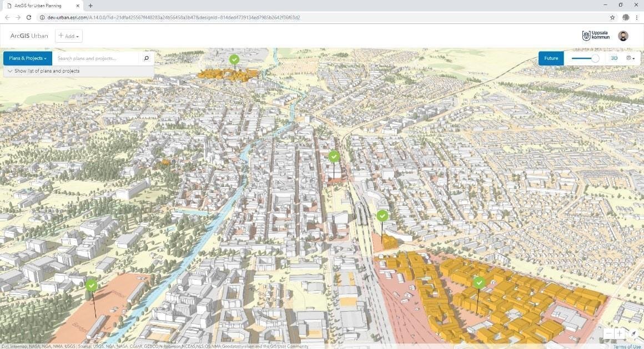Open the Plans & Projects dropdown

27,58
